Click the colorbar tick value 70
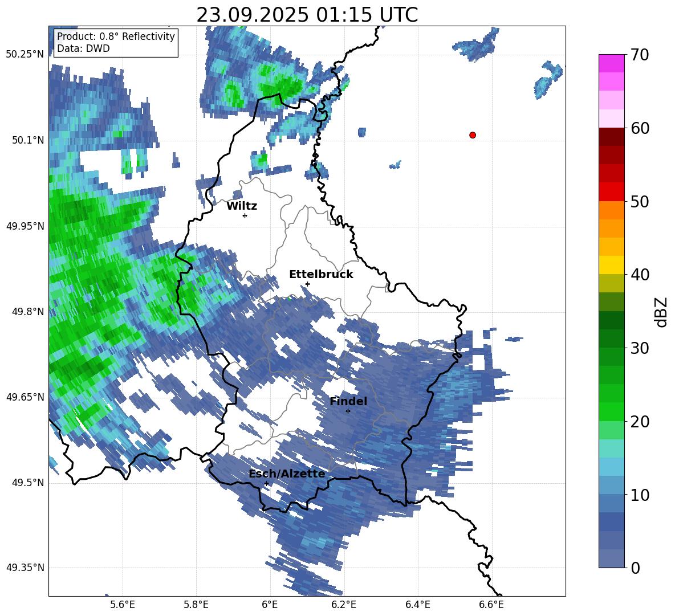This screenshot has height=616, width=675. click(x=639, y=55)
